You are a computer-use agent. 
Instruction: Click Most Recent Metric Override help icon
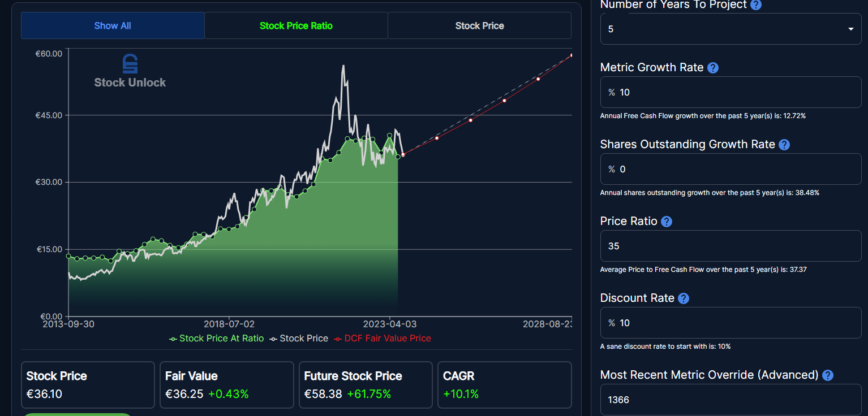point(828,375)
